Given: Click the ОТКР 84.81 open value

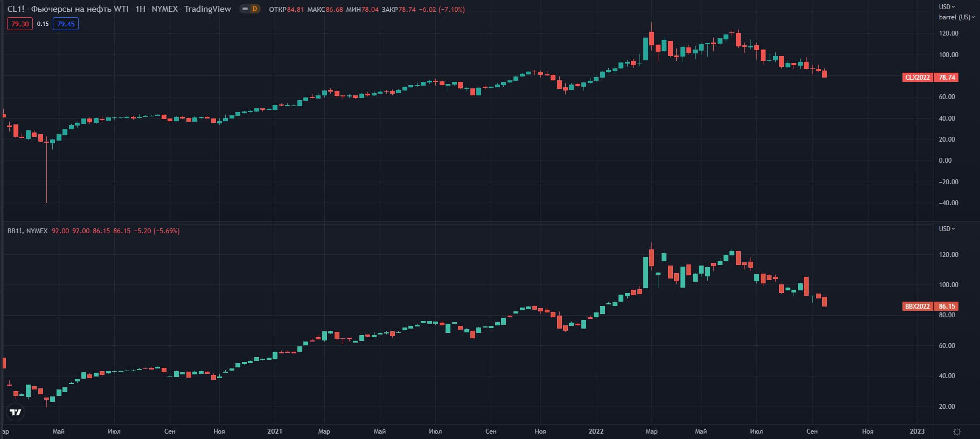Looking at the screenshot, I should 286,9.
